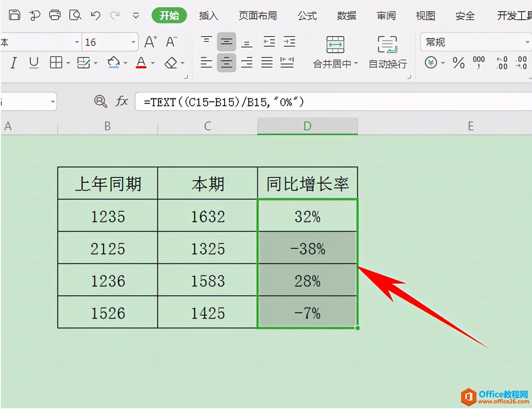Select the 开始 ribbon tab

(169, 16)
